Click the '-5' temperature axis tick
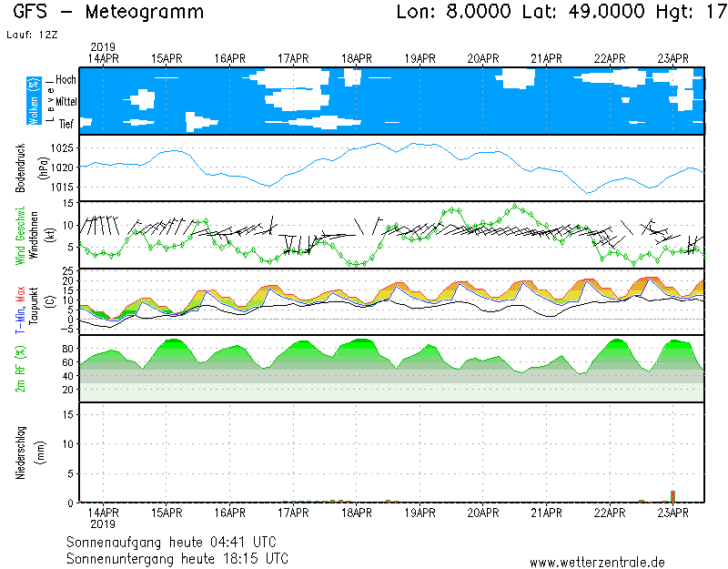The width and height of the screenshot is (728, 569). [x=67, y=330]
